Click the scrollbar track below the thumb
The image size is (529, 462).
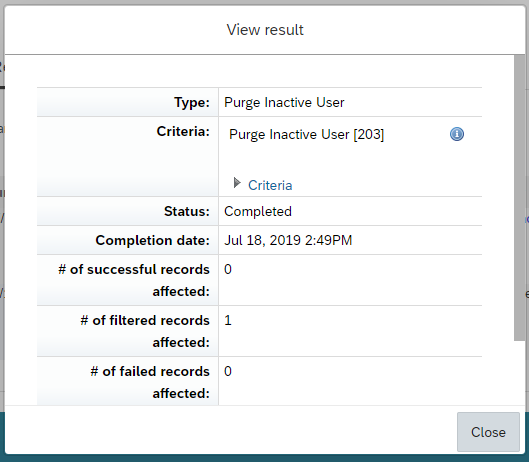coord(519,373)
